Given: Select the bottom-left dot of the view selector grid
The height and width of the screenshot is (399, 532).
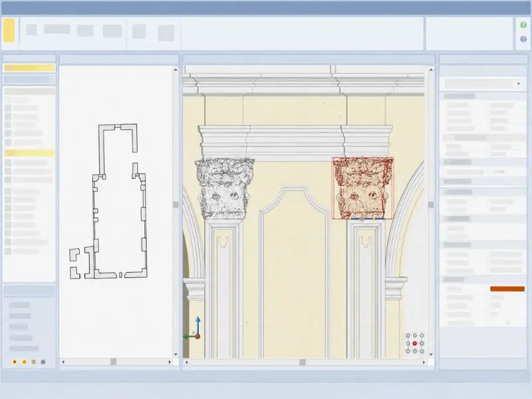Looking at the screenshot, I should [408, 351].
